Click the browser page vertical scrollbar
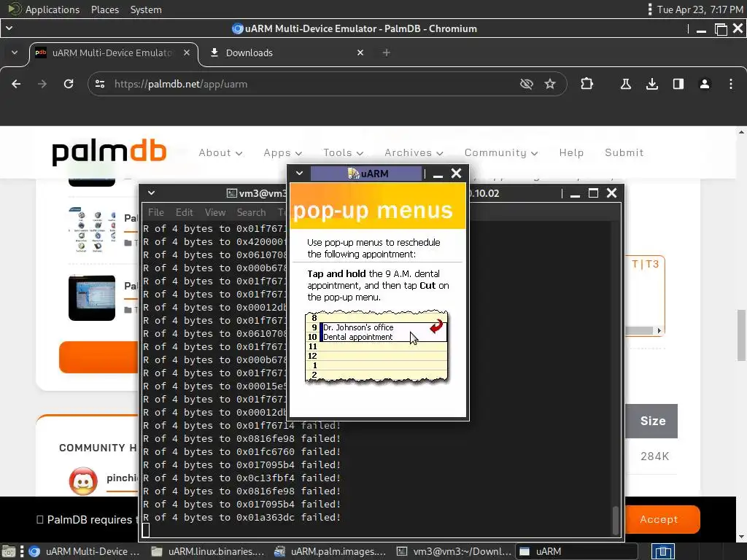This screenshot has width=747, height=560. (741, 335)
